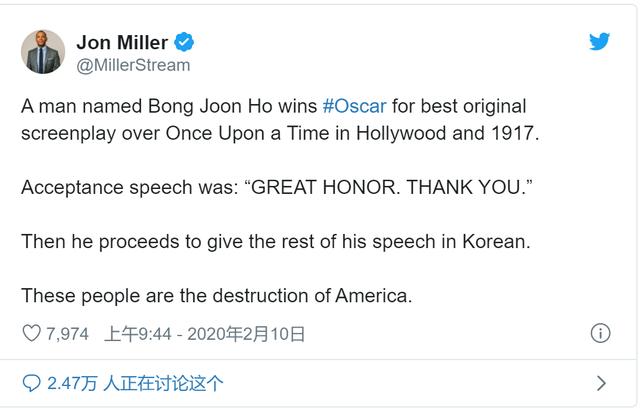Like the tweet with the heart icon
Viewport: 640px width, 410px height.
[31, 334]
